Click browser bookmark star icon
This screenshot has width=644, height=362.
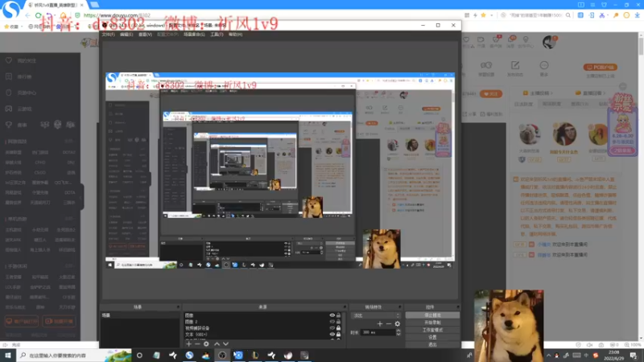[484, 15]
